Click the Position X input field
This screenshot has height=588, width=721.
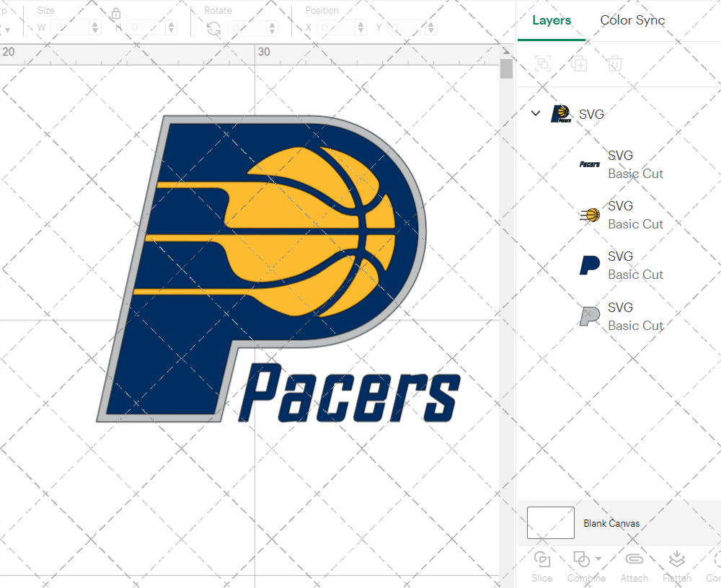click(x=337, y=27)
